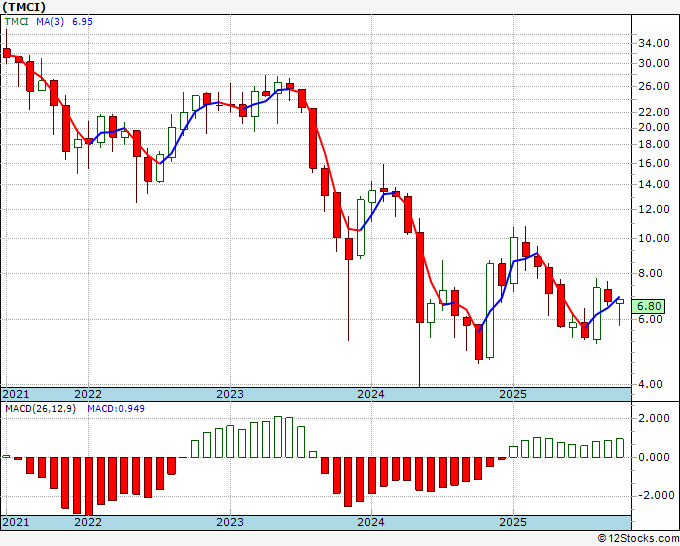Image resolution: width=680 pixels, height=546 pixels.
Task: Click the 26.00 price axis label
Action: (x=654, y=86)
